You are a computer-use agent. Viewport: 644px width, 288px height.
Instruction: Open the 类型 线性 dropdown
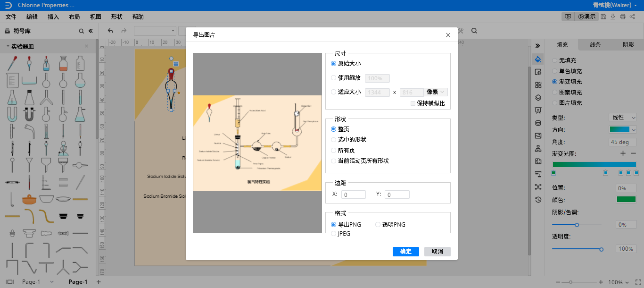(x=623, y=118)
